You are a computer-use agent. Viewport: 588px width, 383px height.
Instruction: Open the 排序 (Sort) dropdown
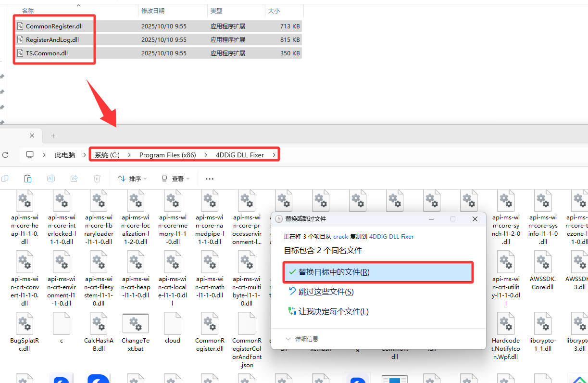tap(132, 179)
